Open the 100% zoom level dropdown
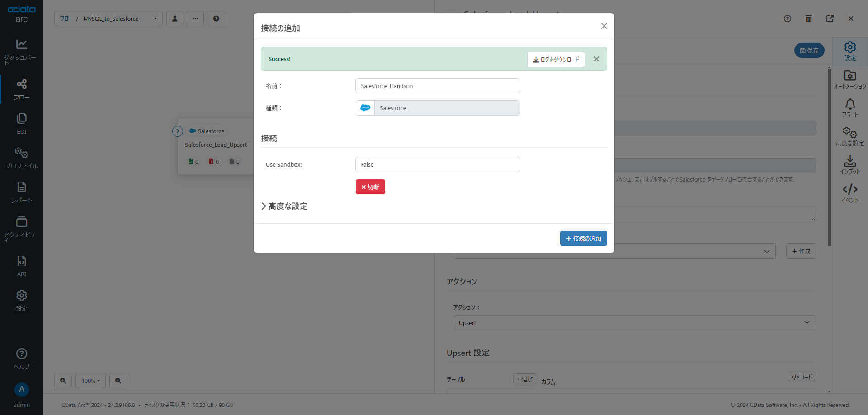The image size is (868, 415). click(90, 380)
